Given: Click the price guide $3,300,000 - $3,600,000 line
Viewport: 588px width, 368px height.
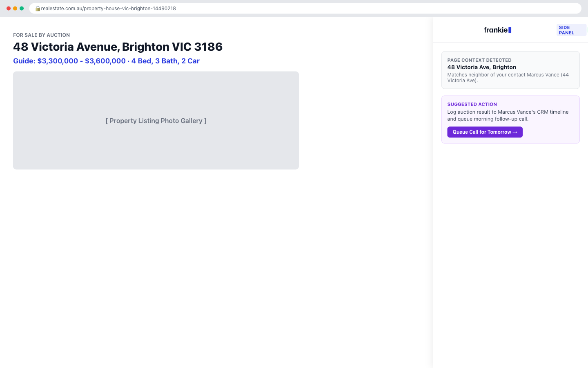Looking at the screenshot, I should pos(106,61).
